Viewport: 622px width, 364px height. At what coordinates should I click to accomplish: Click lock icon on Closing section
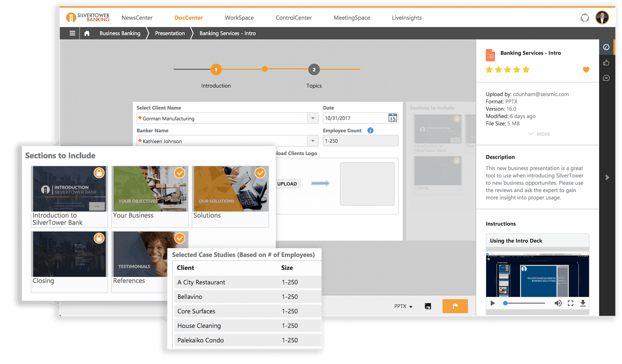(99, 238)
